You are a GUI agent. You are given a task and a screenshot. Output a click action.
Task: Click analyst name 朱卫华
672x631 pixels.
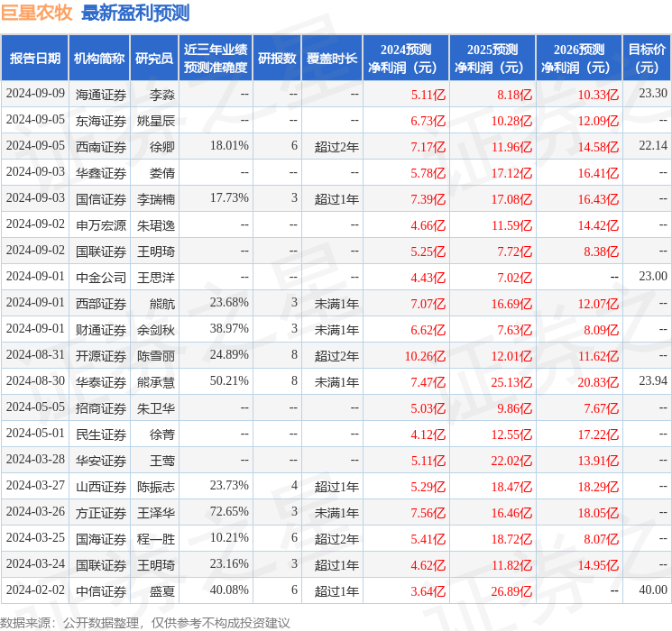tap(156, 408)
